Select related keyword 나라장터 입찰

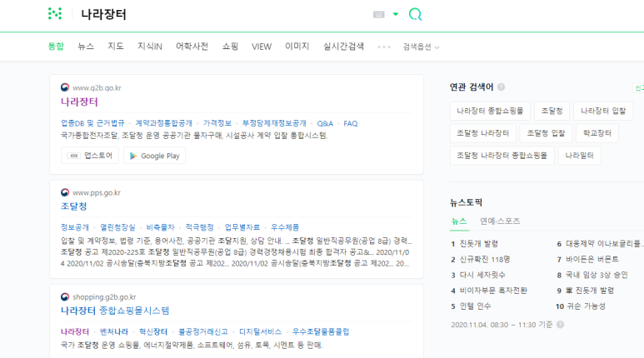tap(603, 111)
